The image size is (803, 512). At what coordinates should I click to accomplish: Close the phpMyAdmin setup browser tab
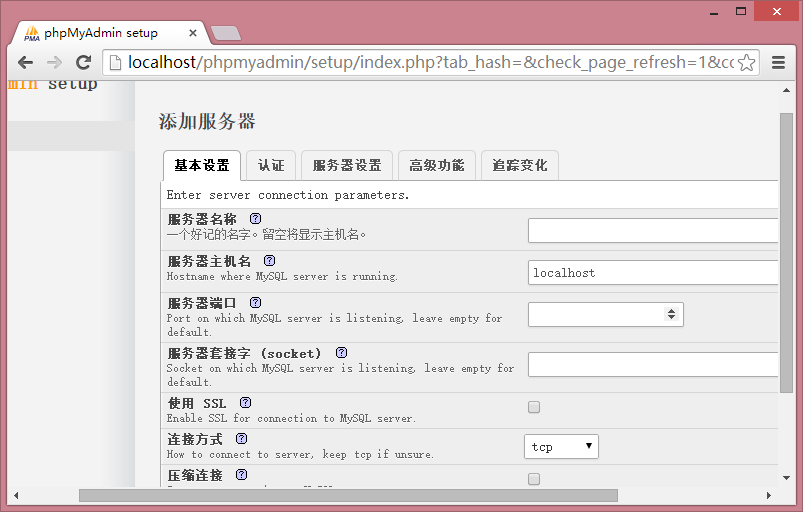[193, 33]
